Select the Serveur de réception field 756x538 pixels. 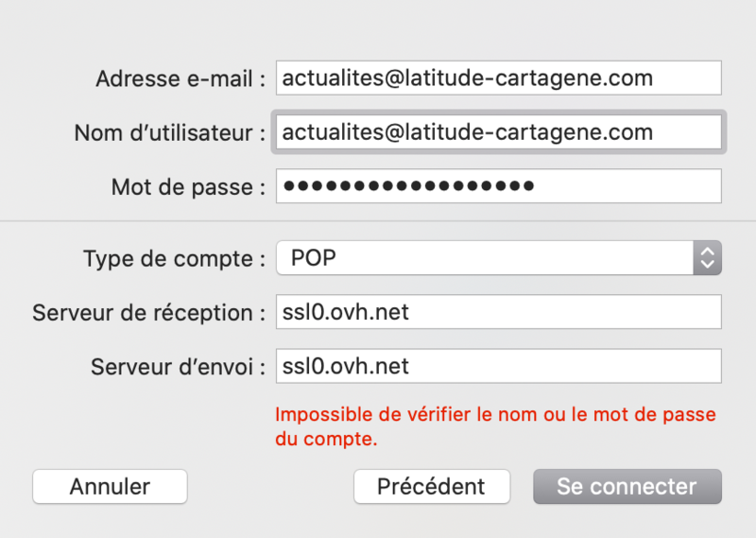[498, 312]
